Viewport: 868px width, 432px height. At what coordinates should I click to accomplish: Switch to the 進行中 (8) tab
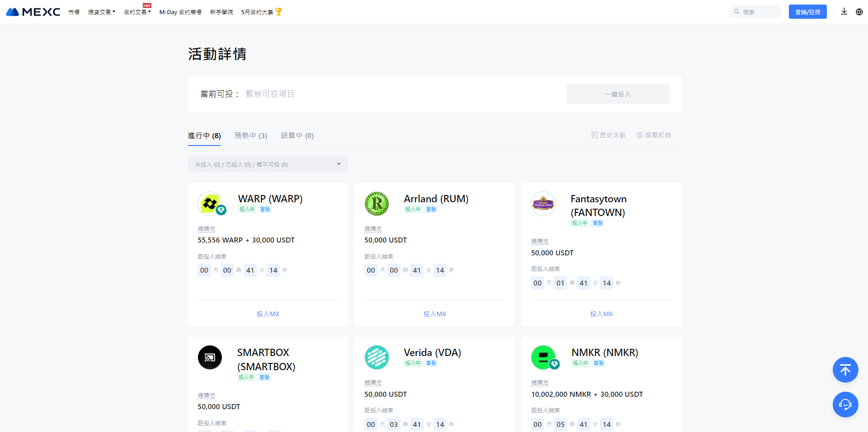pyautogui.click(x=204, y=135)
